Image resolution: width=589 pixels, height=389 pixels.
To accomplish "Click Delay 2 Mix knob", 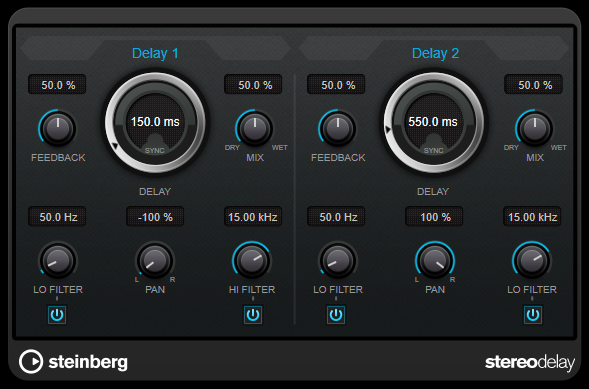I will click(x=535, y=128).
